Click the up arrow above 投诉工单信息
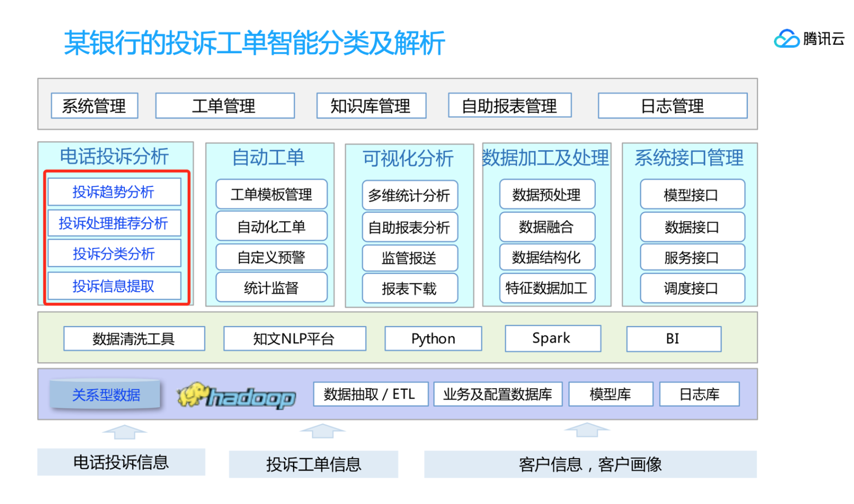The width and height of the screenshot is (854, 504). 323,431
